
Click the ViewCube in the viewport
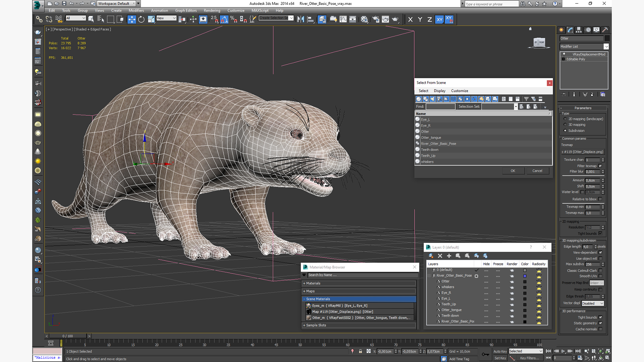(539, 42)
